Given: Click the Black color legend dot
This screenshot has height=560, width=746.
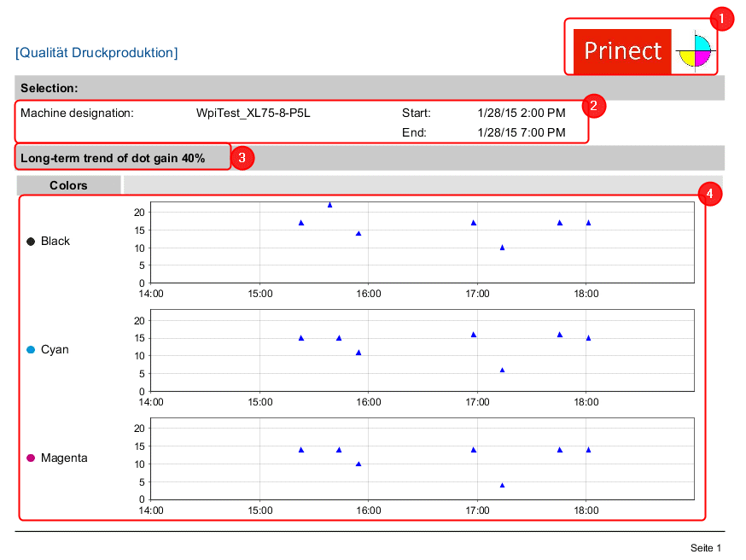Looking at the screenshot, I should (x=31, y=242).
